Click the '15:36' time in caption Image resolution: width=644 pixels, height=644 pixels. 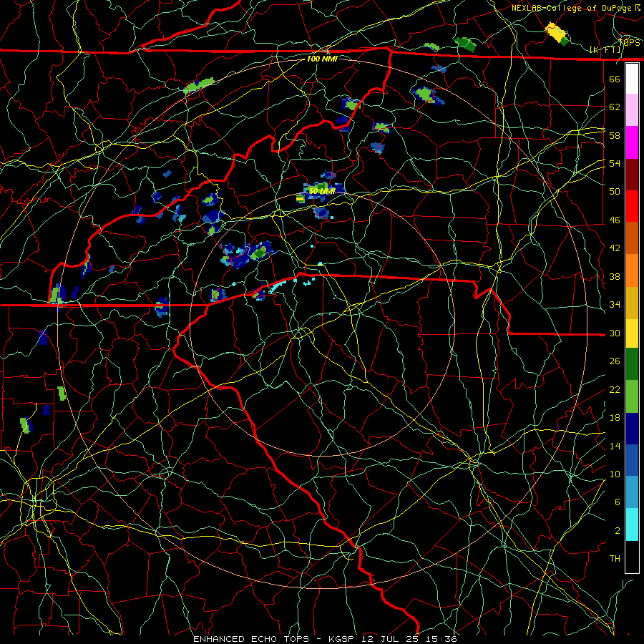[x=441, y=639]
